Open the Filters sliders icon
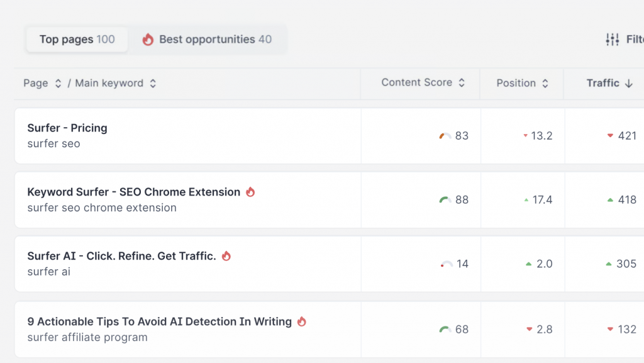This screenshot has width=644, height=363. click(x=613, y=40)
